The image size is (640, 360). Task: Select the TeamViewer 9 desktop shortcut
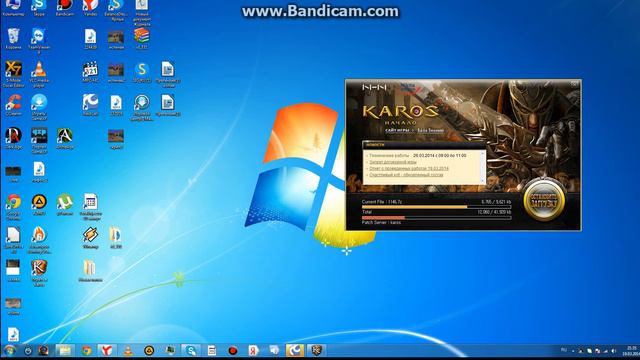pyautogui.click(x=39, y=41)
